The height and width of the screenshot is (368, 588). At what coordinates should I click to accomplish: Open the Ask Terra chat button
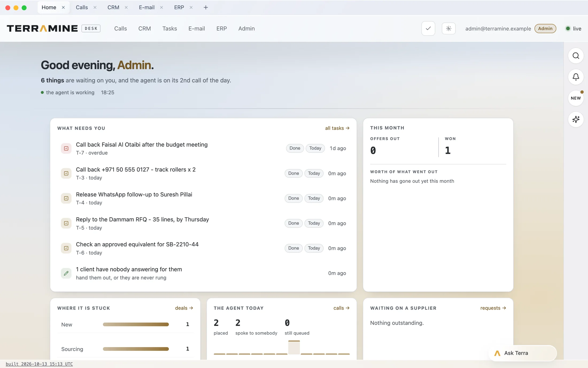pyautogui.click(x=523, y=353)
